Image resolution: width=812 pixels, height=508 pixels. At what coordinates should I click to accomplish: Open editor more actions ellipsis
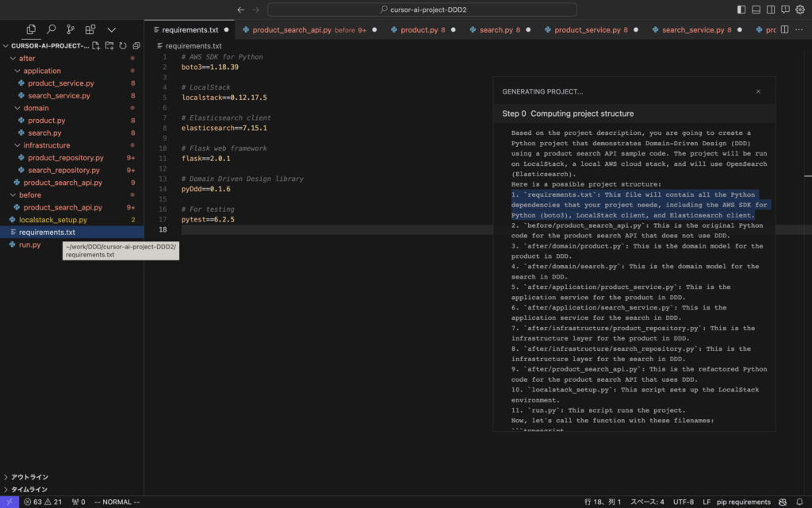pyautogui.click(x=799, y=29)
